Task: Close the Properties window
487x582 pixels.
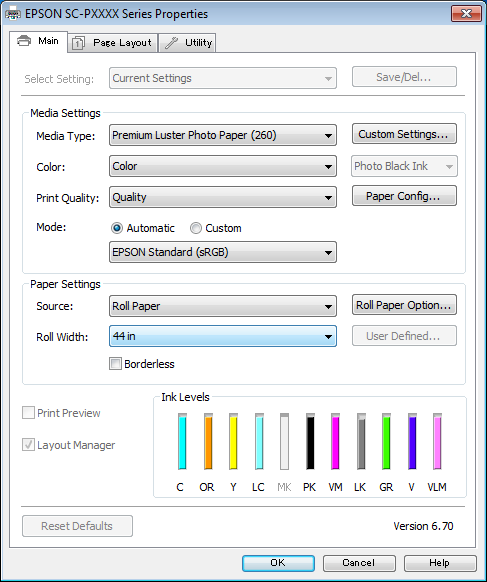Action: (x=466, y=14)
